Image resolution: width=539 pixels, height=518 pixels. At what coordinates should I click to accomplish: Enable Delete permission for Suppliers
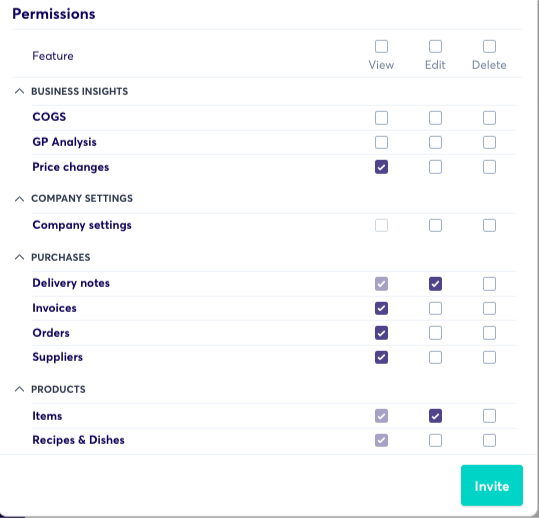pyautogui.click(x=489, y=357)
